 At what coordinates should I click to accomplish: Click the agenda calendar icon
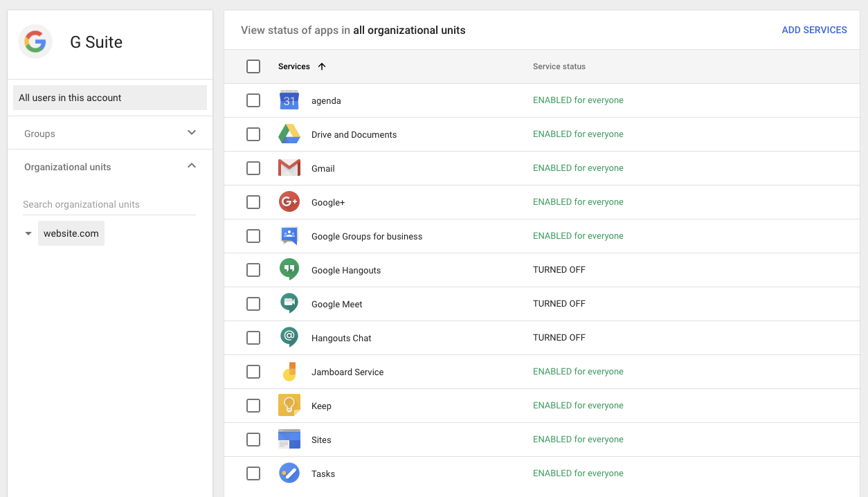pyautogui.click(x=289, y=100)
